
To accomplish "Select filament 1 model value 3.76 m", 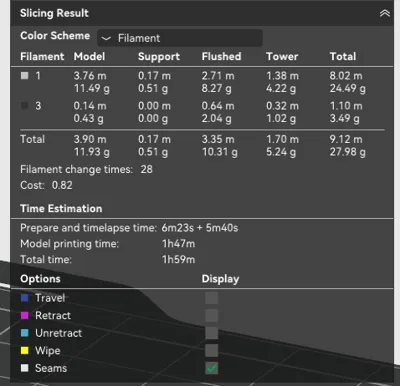I will coord(90,76).
